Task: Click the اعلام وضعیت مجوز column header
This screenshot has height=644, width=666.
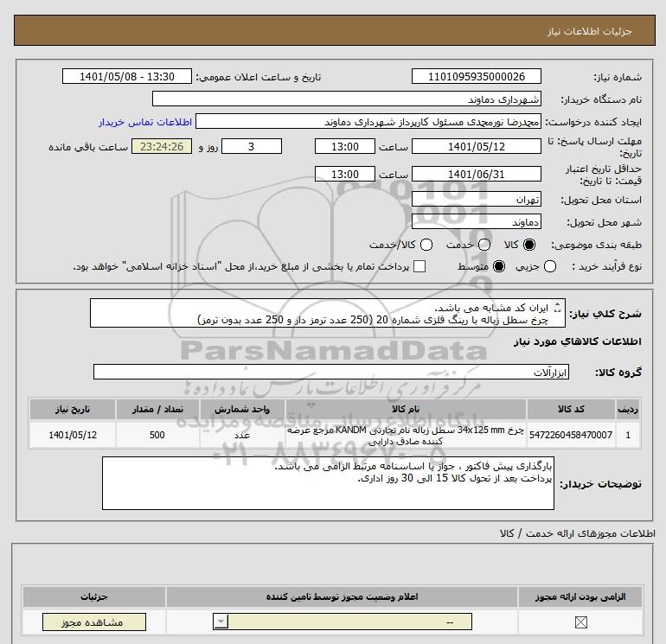Action: point(342,596)
